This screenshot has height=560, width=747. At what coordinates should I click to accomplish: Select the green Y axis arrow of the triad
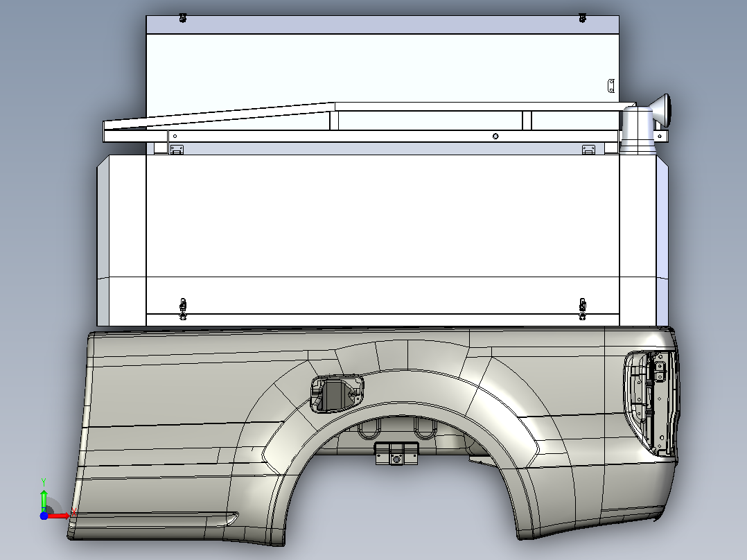(x=44, y=500)
